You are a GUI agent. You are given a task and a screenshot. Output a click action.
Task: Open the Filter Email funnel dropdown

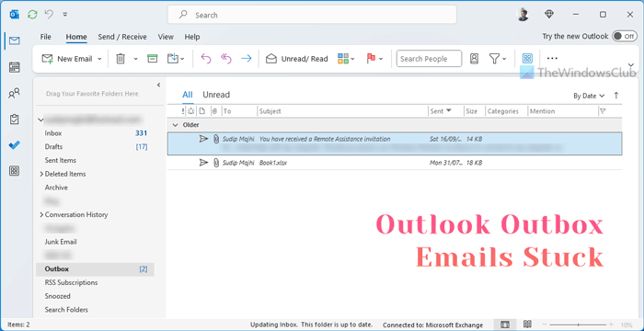tap(498, 59)
